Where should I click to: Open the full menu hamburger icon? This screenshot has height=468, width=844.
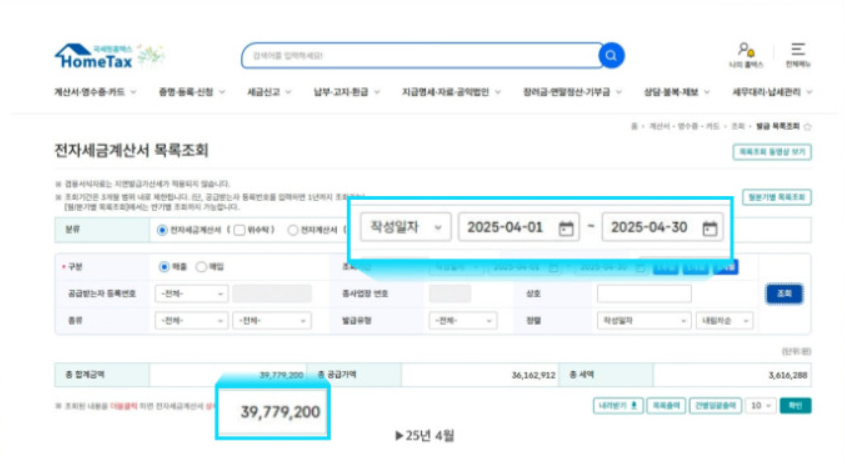pyautogui.click(x=798, y=55)
